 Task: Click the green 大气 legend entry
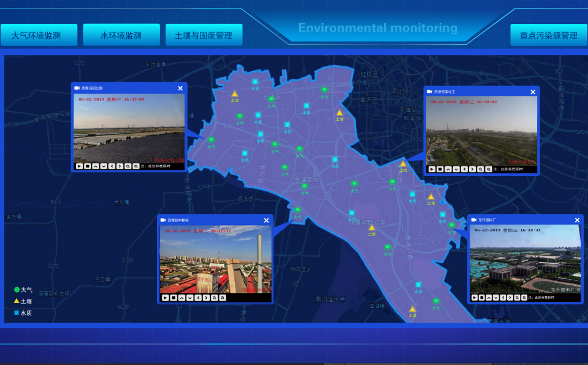coord(23,290)
